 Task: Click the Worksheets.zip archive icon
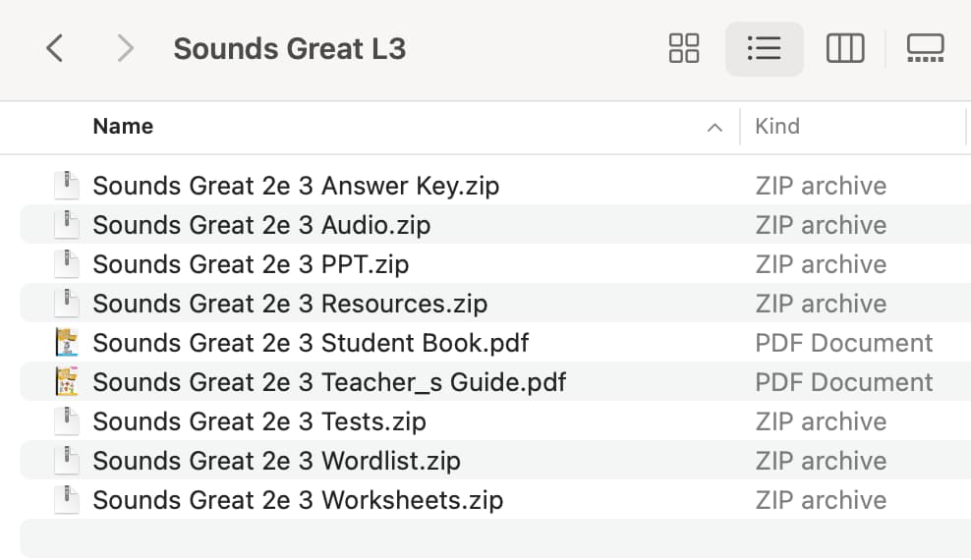coord(67,500)
